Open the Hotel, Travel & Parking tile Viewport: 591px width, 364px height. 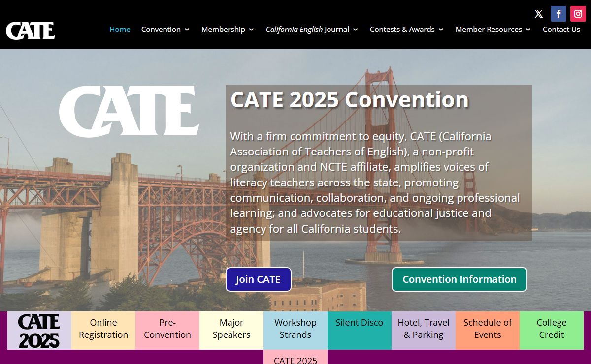point(424,331)
